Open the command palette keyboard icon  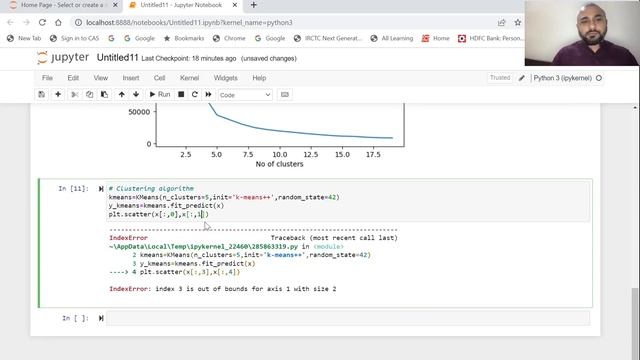[284, 94]
